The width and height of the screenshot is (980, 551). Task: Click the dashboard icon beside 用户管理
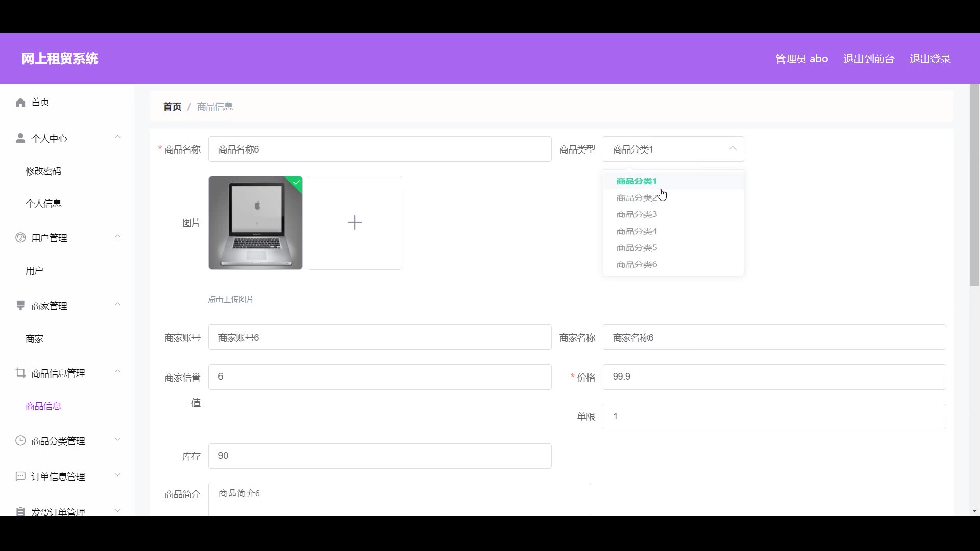20,238
